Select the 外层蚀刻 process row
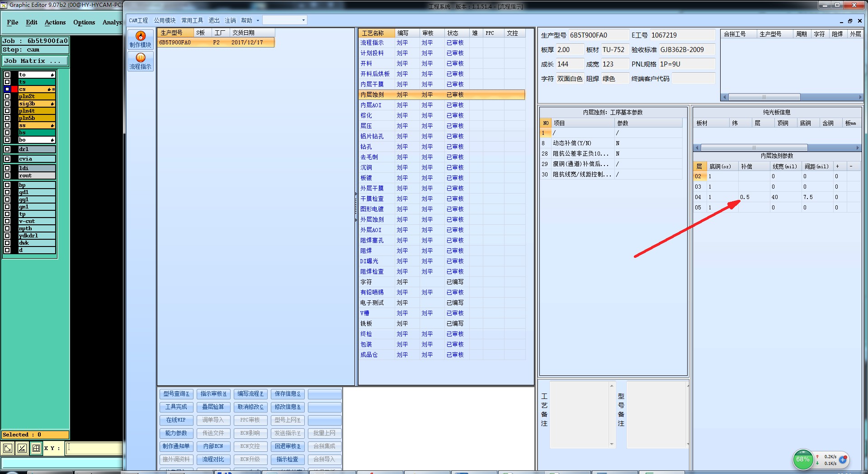 pyautogui.click(x=442, y=219)
